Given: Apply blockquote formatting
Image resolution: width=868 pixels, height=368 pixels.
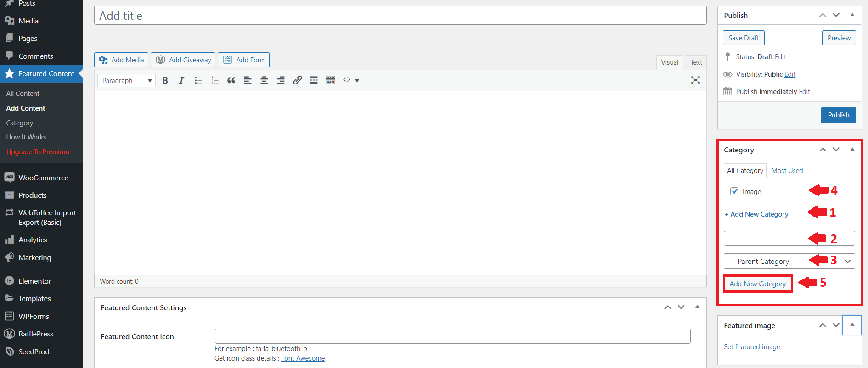Looking at the screenshot, I should 231,80.
